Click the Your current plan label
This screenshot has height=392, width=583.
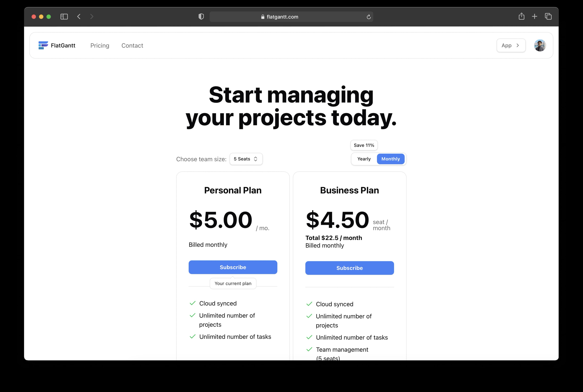click(x=233, y=283)
